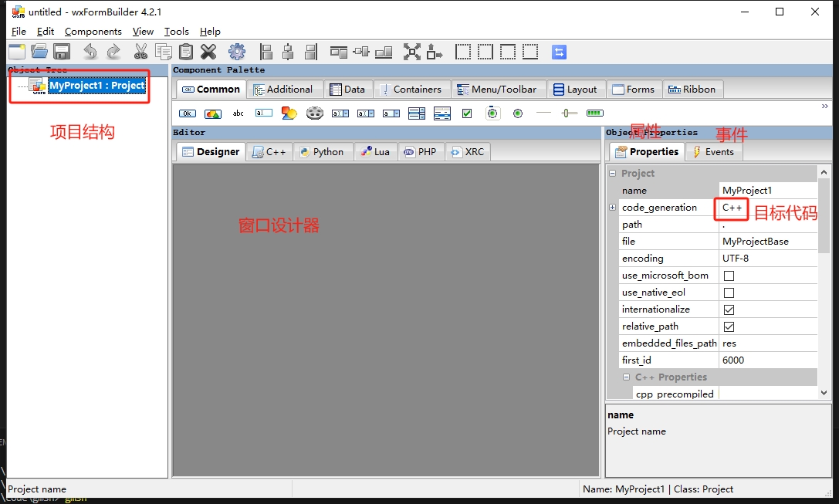Add a wxGauge progress bar component
839x504 pixels.
pos(595,113)
